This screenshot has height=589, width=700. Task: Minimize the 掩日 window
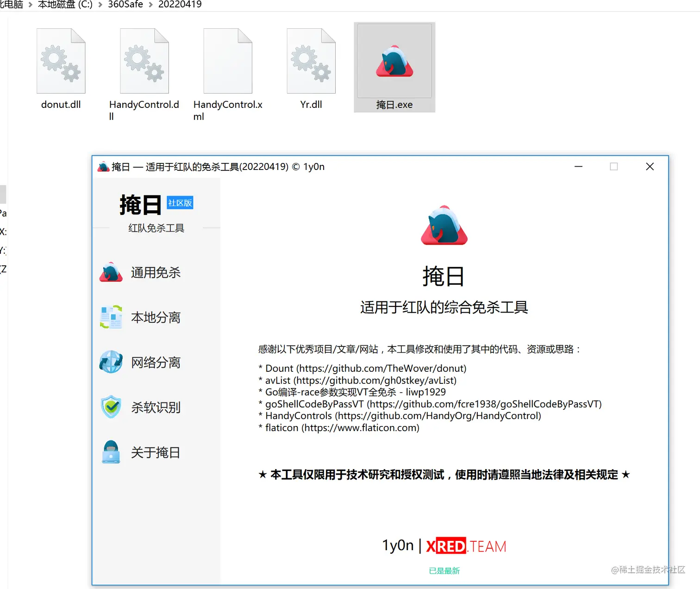578,167
